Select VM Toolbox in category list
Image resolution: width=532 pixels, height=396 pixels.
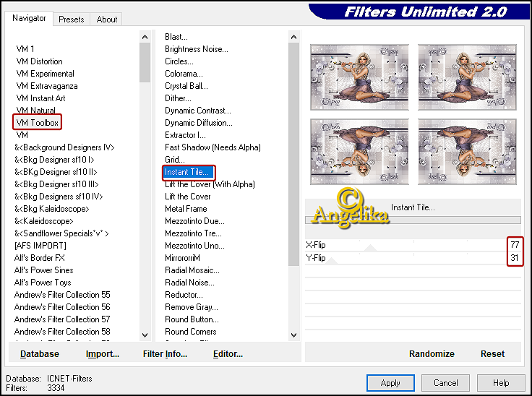(37, 123)
